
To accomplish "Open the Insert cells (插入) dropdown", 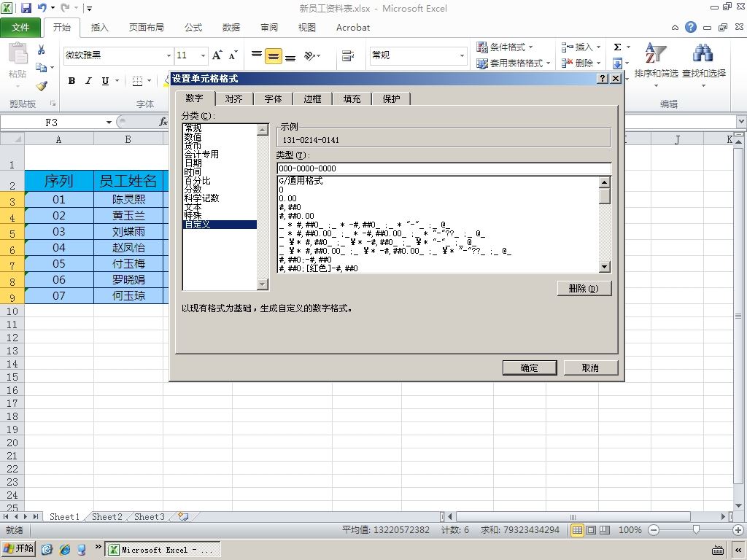I will pyautogui.click(x=581, y=47).
